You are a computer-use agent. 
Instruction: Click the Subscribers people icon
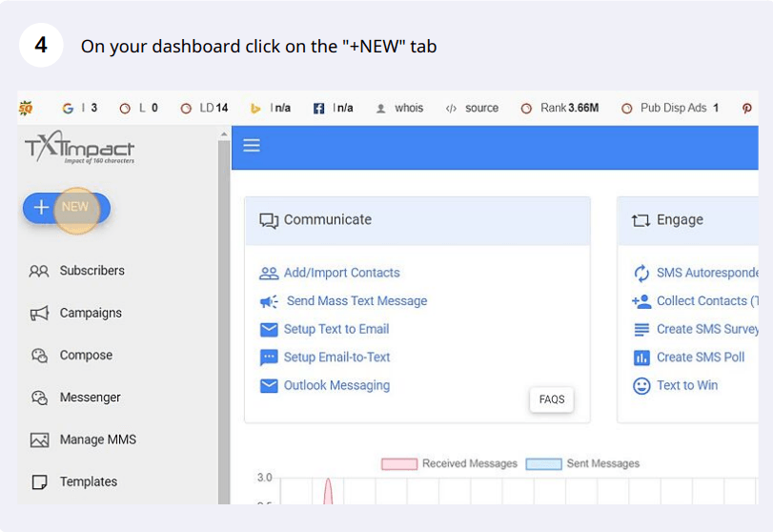pos(39,271)
